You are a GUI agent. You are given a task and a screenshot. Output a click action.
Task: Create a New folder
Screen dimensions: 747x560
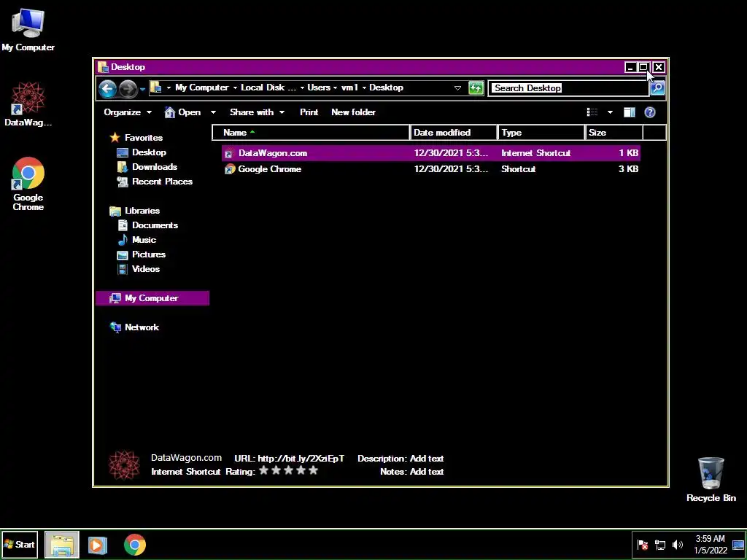point(354,112)
